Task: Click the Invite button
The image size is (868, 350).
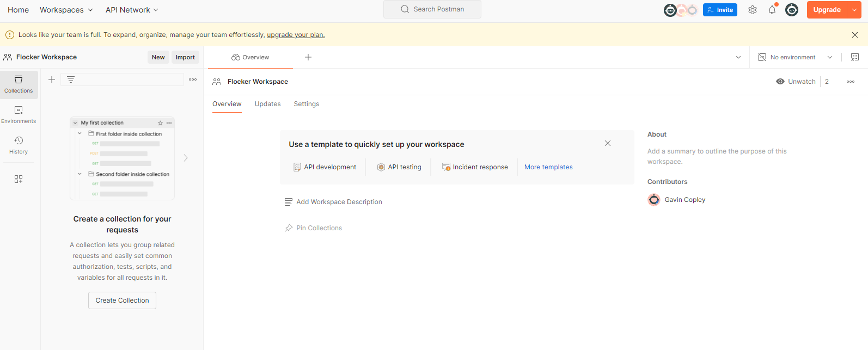Action: pos(720,10)
